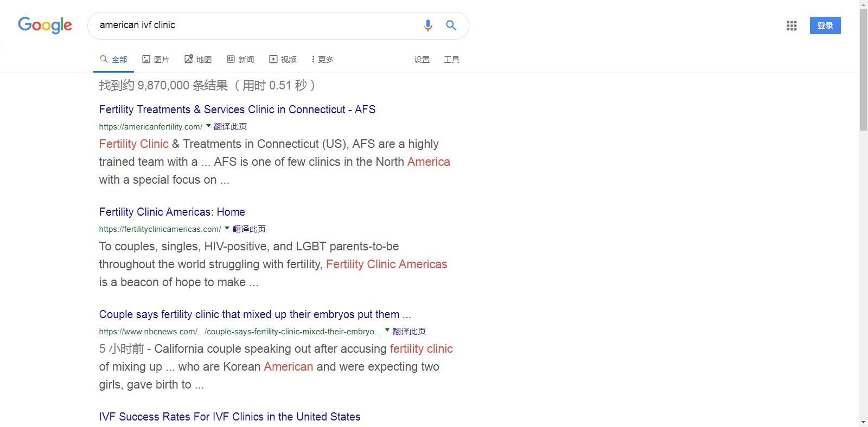Open IVF Success Rates For IVF Clinics result

[229, 417]
